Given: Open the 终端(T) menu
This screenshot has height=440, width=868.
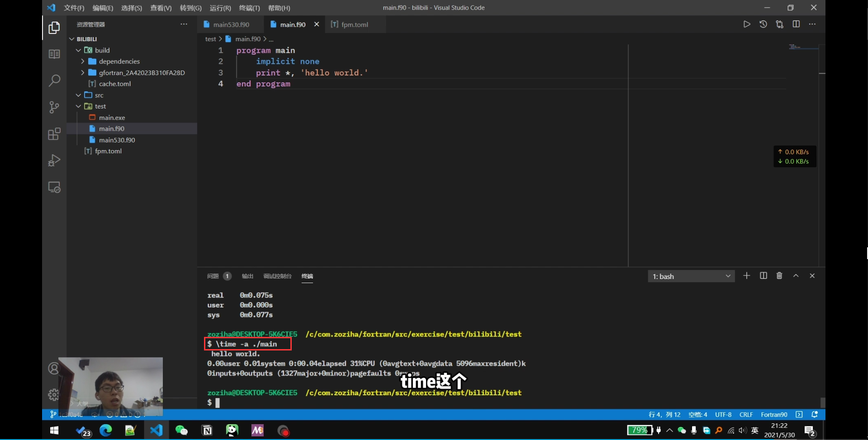Looking at the screenshot, I should pos(249,8).
